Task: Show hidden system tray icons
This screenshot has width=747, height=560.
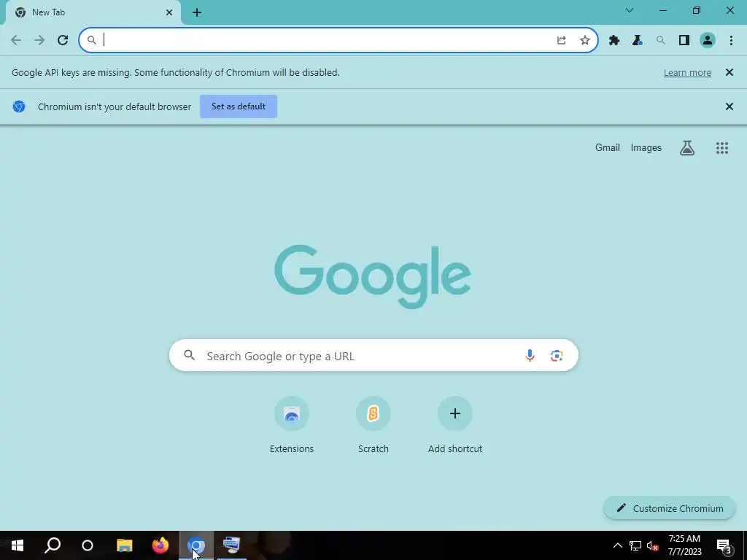Action: pos(617,545)
